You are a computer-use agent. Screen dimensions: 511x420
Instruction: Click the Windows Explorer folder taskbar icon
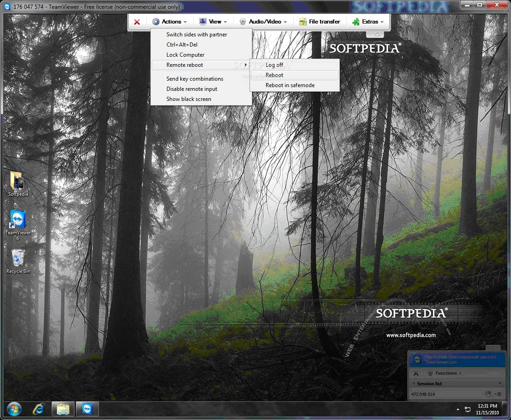pos(63,408)
